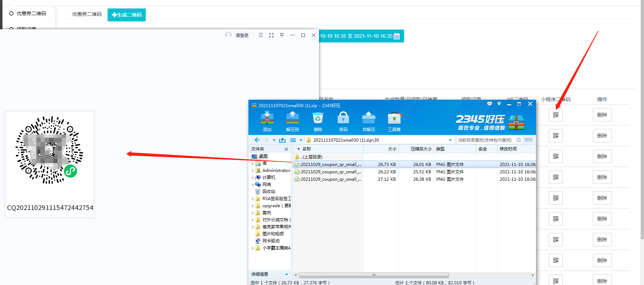Expand the Administrator tree node

[x=253, y=171]
